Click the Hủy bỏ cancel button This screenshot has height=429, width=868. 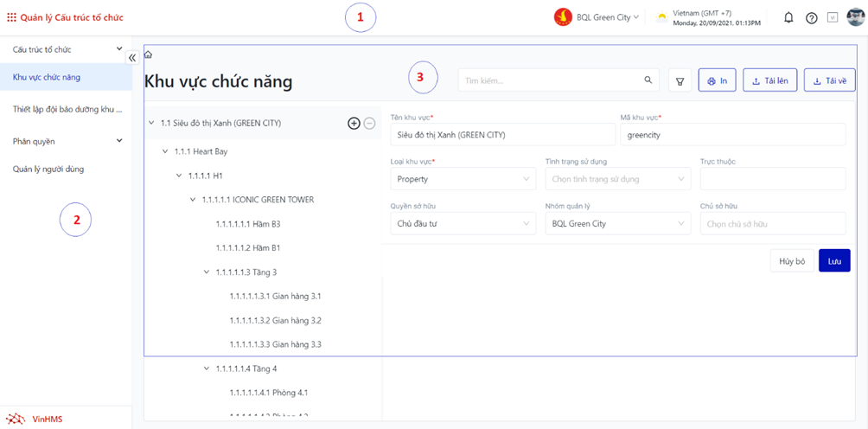pyautogui.click(x=792, y=260)
